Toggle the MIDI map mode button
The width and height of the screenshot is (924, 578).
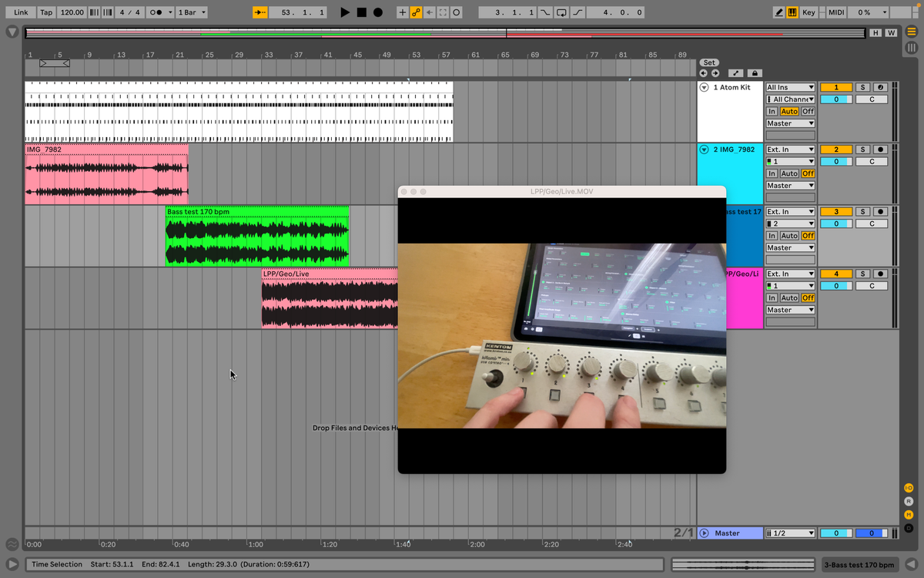click(x=836, y=12)
